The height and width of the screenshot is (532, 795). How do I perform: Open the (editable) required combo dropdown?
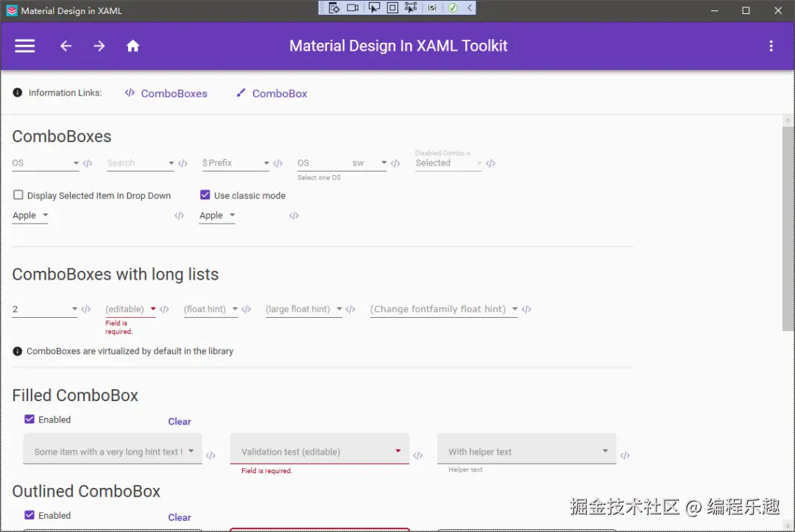coord(130,309)
